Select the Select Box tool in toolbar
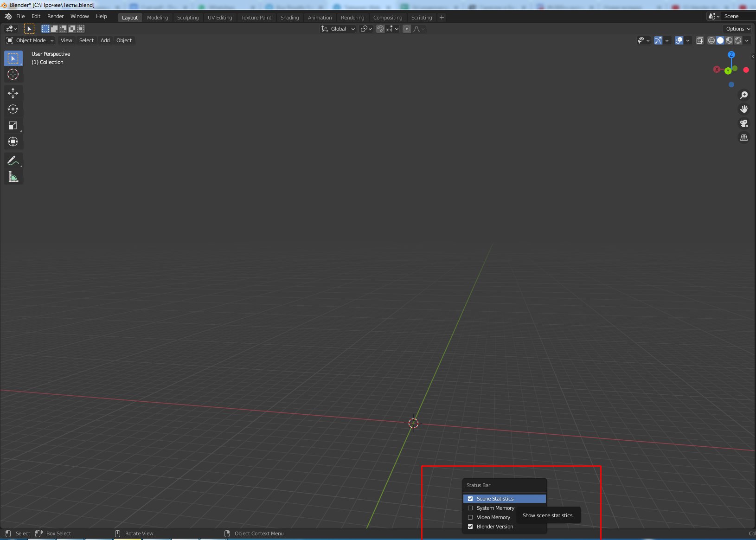 tap(13, 58)
